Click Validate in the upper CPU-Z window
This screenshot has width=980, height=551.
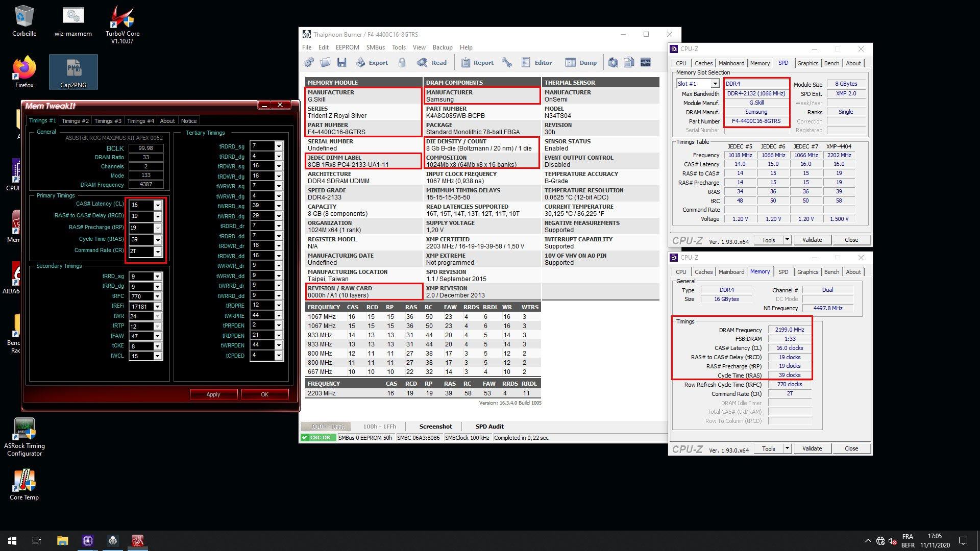(812, 240)
